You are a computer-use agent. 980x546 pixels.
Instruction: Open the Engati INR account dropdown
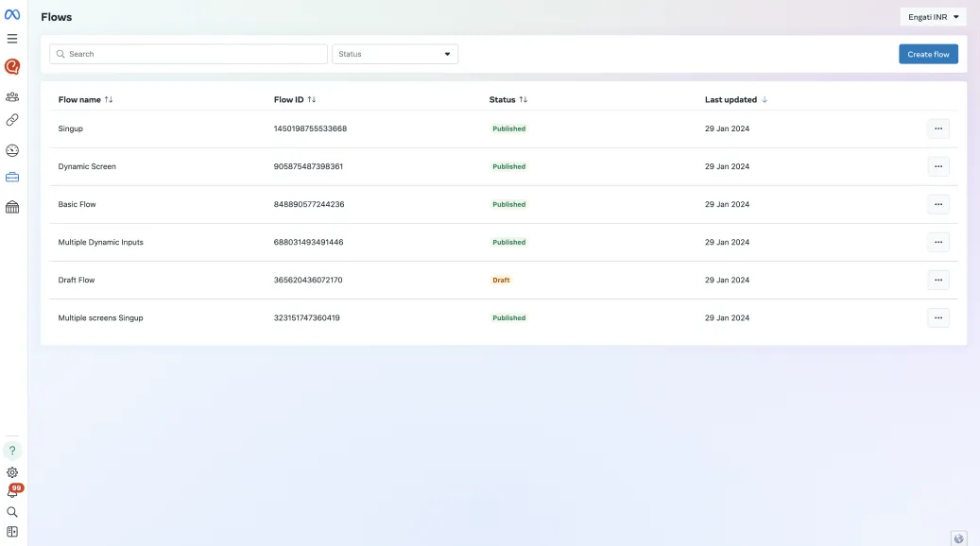(931, 16)
